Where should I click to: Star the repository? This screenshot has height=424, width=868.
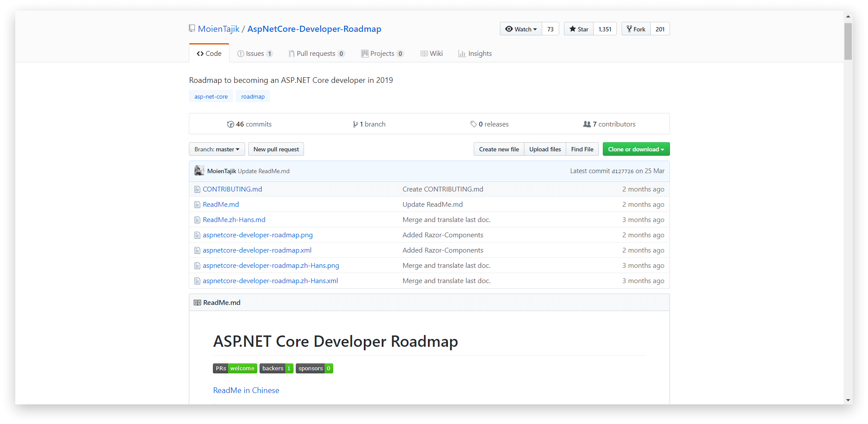click(579, 29)
